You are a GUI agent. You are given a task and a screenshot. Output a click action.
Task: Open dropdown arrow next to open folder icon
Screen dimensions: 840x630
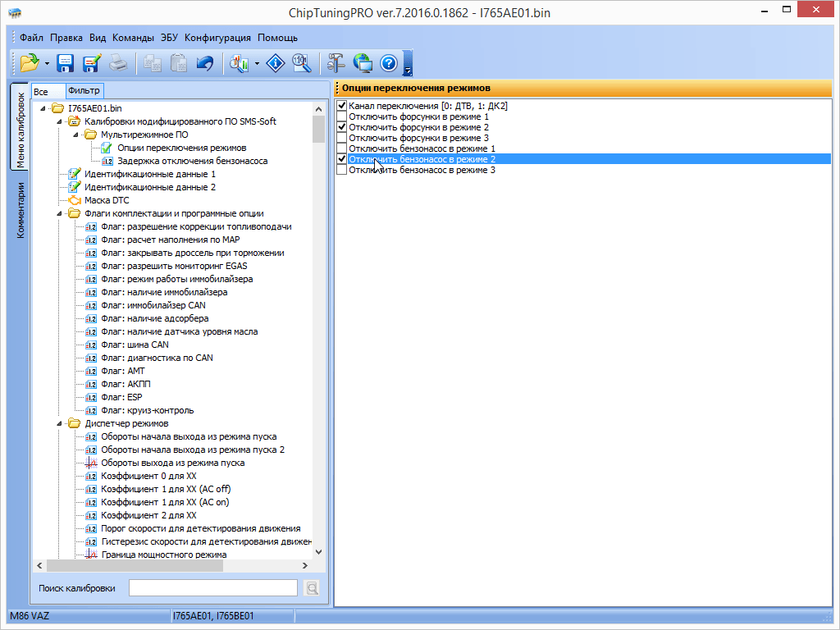click(48, 63)
